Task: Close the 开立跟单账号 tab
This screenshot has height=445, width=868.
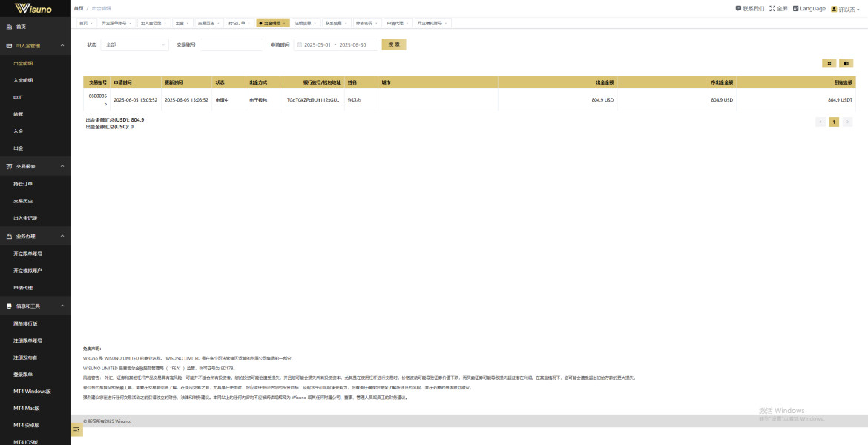Action: tap(130, 23)
